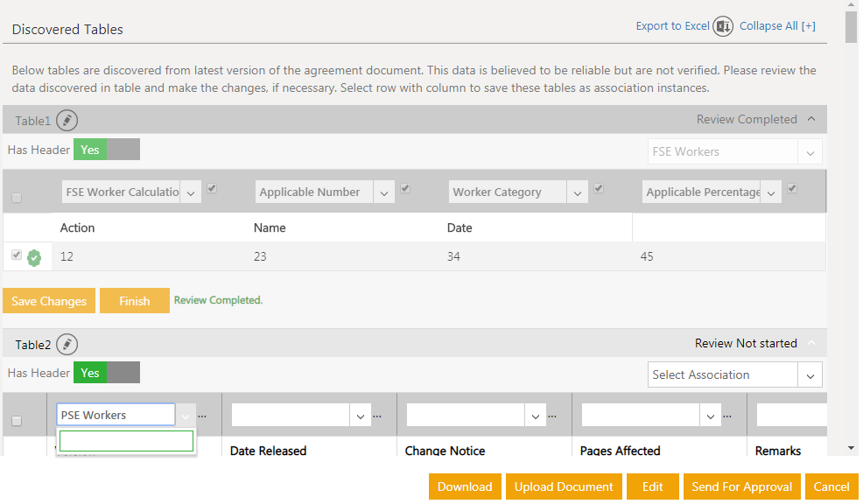The width and height of the screenshot is (863, 504).
Task: Collapse Table1 using the chevron-up icon
Action: (811, 120)
